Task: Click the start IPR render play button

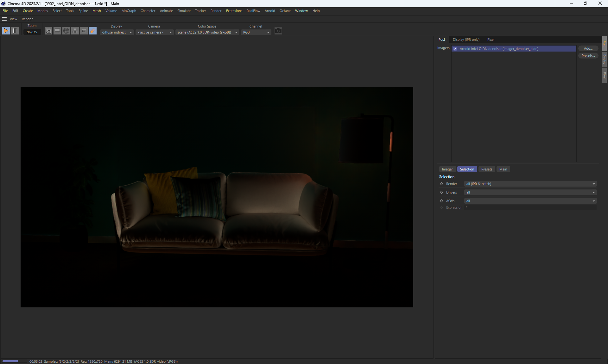Action: coord(6,31)
